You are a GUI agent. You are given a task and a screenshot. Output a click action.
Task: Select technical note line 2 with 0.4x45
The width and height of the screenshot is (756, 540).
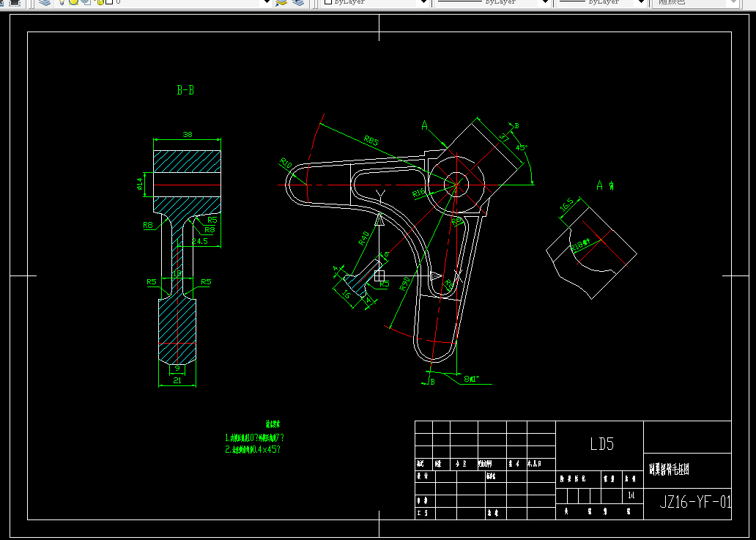pos(253,449)
